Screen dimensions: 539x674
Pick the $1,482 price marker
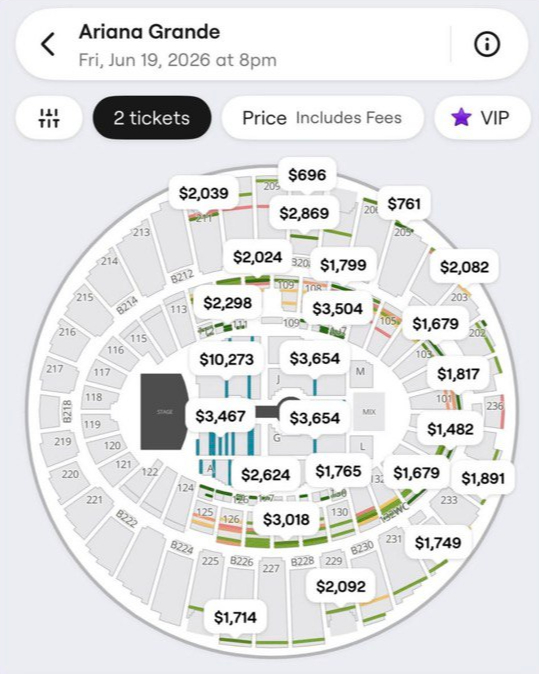[x=450, y=429]
